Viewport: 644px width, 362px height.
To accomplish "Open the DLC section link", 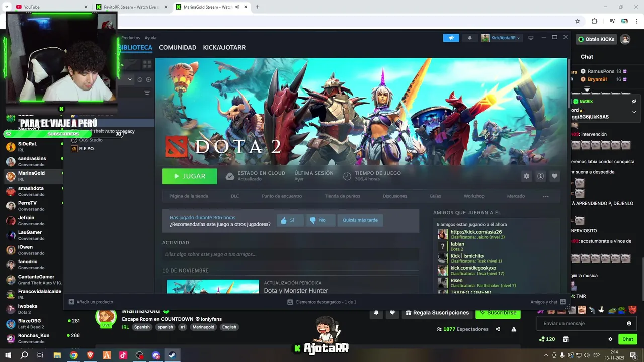I will pos(235,196).
